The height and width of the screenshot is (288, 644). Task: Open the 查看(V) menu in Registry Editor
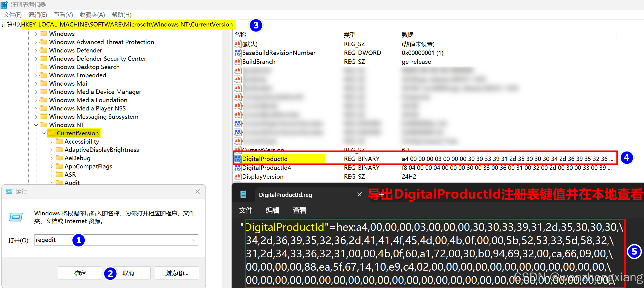(x=63, y=15)
